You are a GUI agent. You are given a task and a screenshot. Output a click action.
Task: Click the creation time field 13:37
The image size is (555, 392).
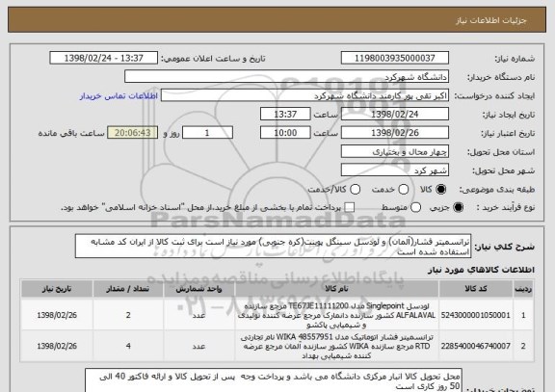click(285, 115)
